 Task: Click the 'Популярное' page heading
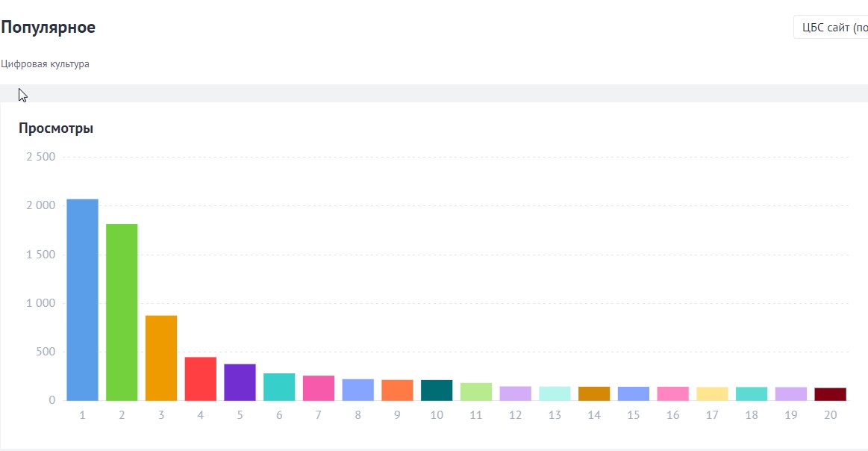tap(49, 27)
